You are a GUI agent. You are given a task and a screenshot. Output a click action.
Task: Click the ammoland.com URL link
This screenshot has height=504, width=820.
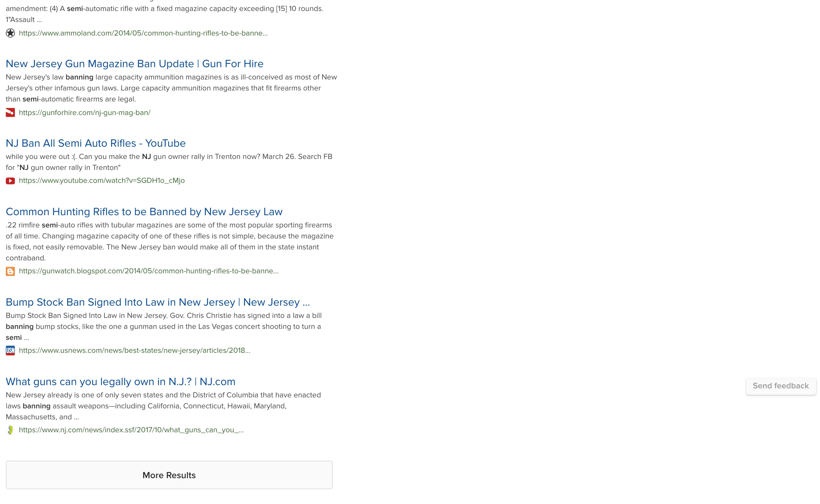click(143, 33)
